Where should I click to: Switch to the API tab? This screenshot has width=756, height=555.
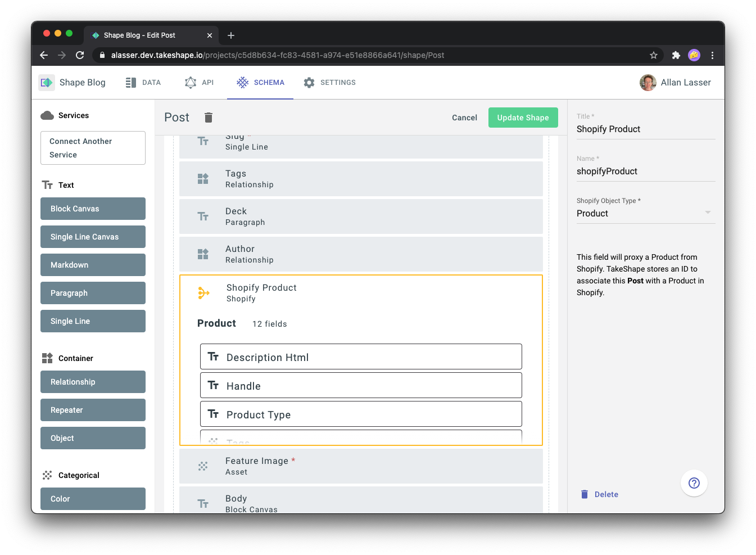point(199,83)
